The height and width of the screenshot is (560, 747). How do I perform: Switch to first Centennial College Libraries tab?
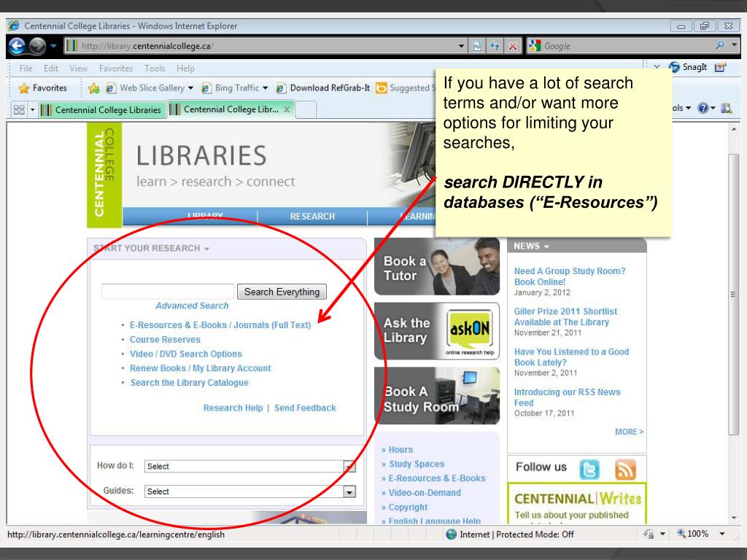click(102, 110)
